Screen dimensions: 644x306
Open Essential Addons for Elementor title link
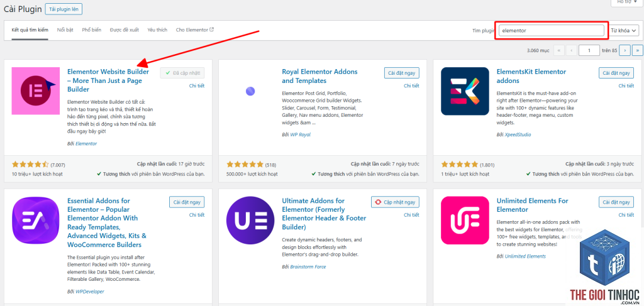(x=107, y=222)
